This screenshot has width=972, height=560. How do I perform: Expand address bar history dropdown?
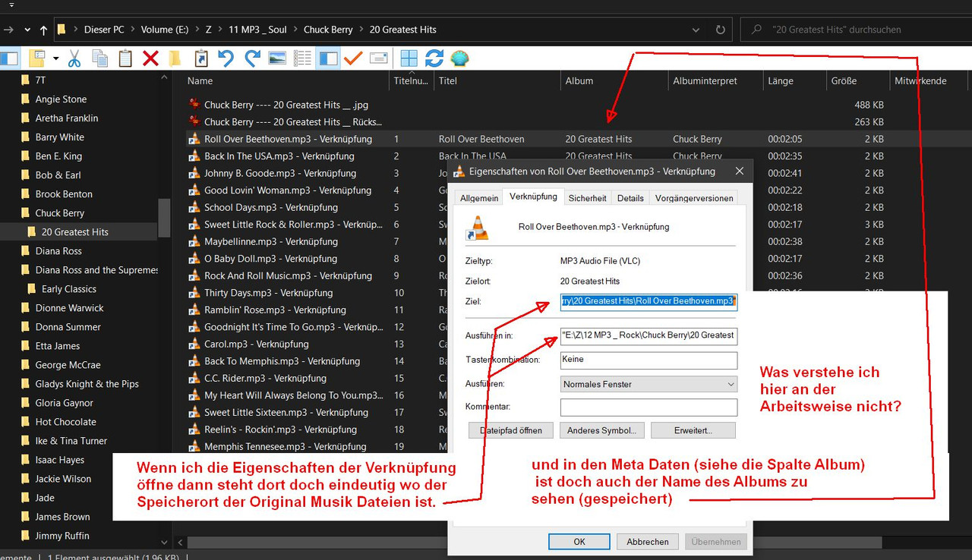[696, 30]
